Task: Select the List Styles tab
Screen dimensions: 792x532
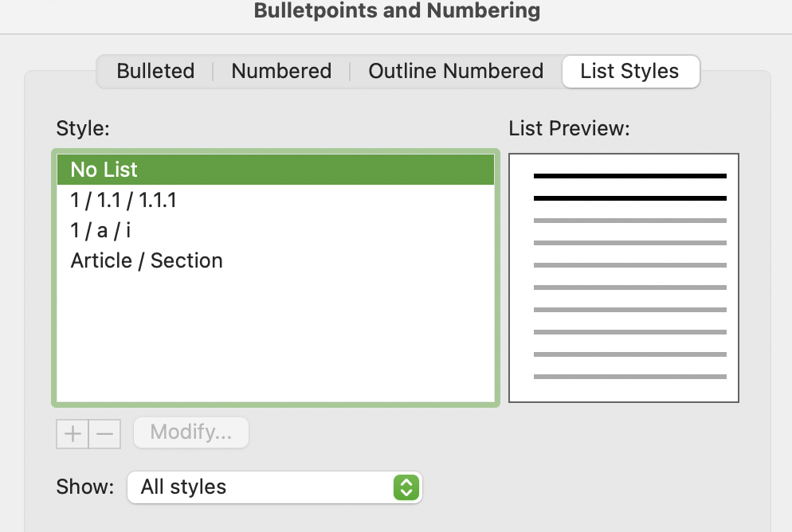Action: coord(630,71)
